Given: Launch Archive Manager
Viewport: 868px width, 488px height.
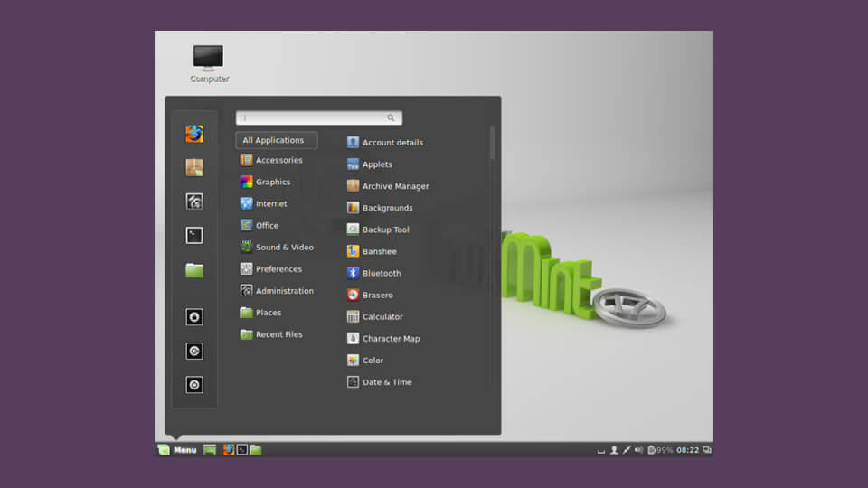Looking at the screenshot, I should (388, 186).
